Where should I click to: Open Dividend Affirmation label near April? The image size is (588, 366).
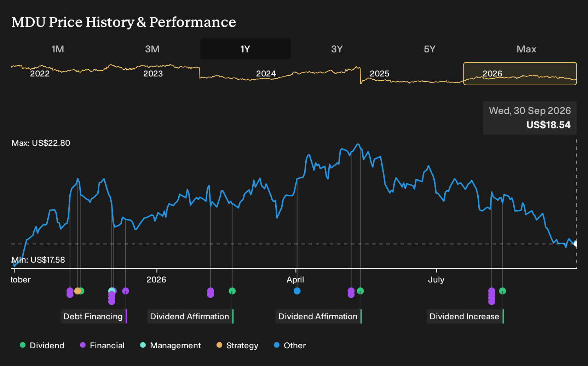[318, 316]
